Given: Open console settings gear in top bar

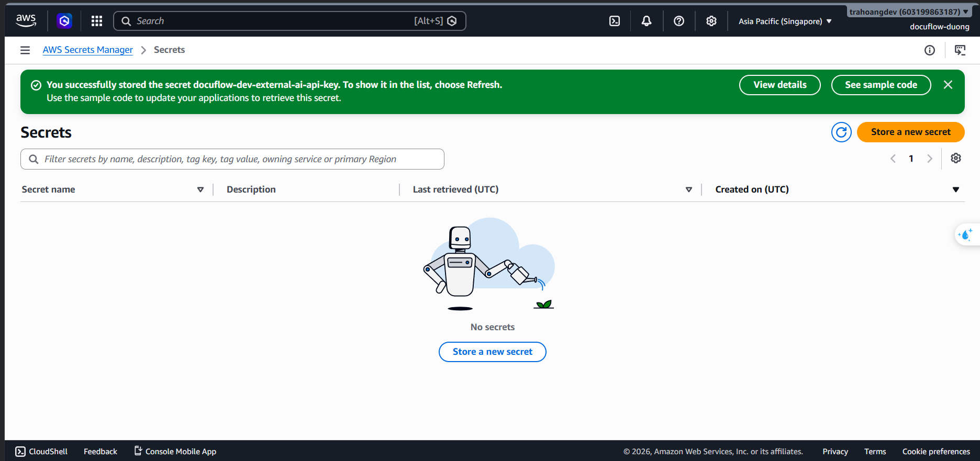Looking at the screenshot, I should point(711,21).
